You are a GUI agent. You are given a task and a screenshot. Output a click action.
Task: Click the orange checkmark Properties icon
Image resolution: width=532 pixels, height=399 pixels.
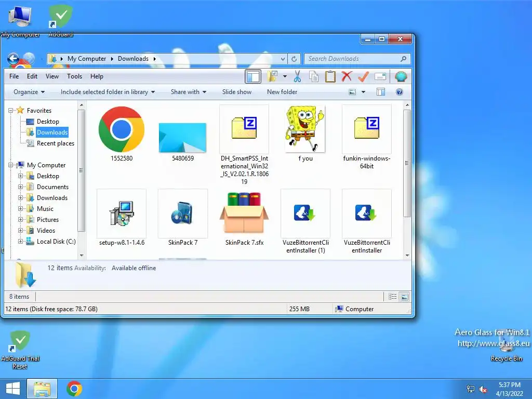point(363,76)
